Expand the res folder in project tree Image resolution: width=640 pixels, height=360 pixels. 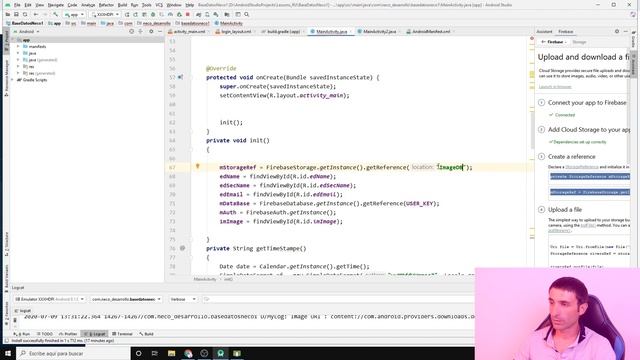(18, 67)
